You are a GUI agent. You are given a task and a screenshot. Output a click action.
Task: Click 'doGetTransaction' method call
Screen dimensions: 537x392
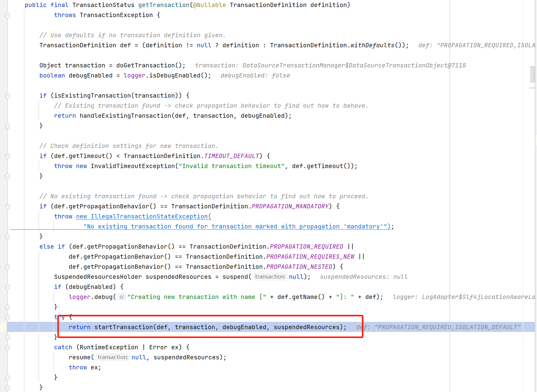146,66
